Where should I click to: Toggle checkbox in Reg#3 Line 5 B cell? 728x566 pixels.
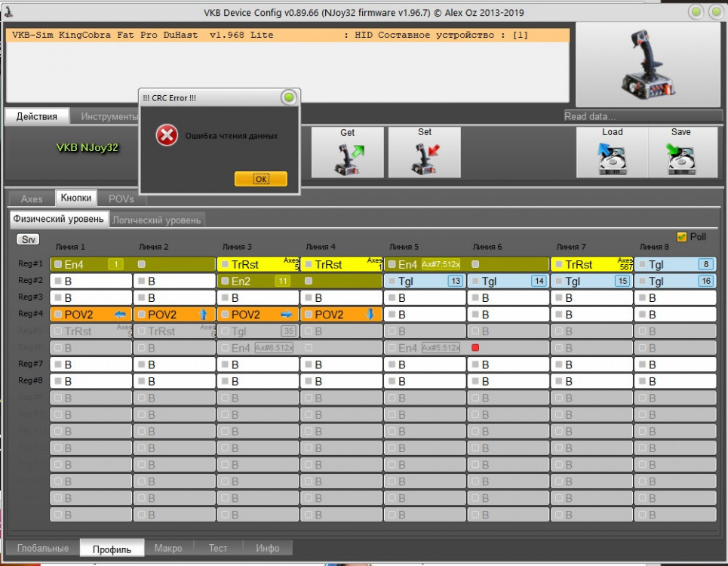pos(392,297)
